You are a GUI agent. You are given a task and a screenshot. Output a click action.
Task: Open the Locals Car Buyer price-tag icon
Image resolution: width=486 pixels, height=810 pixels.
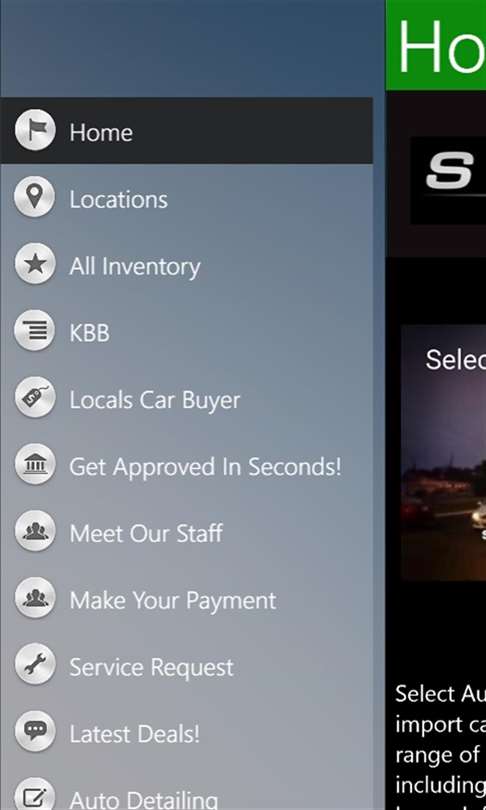pyautogui.click(x=35, y=397)
